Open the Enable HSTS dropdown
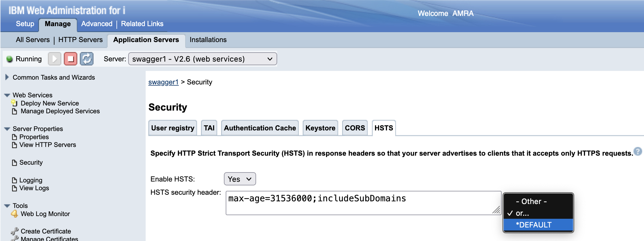The height and width of the screenshot is (241, 644). click(240, 179)
